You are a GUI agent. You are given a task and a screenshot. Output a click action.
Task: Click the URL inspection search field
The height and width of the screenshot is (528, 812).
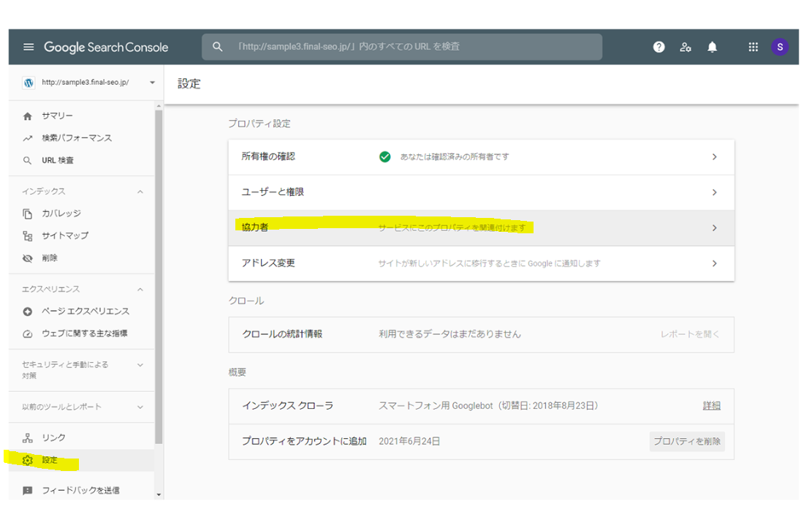point(402,46)
